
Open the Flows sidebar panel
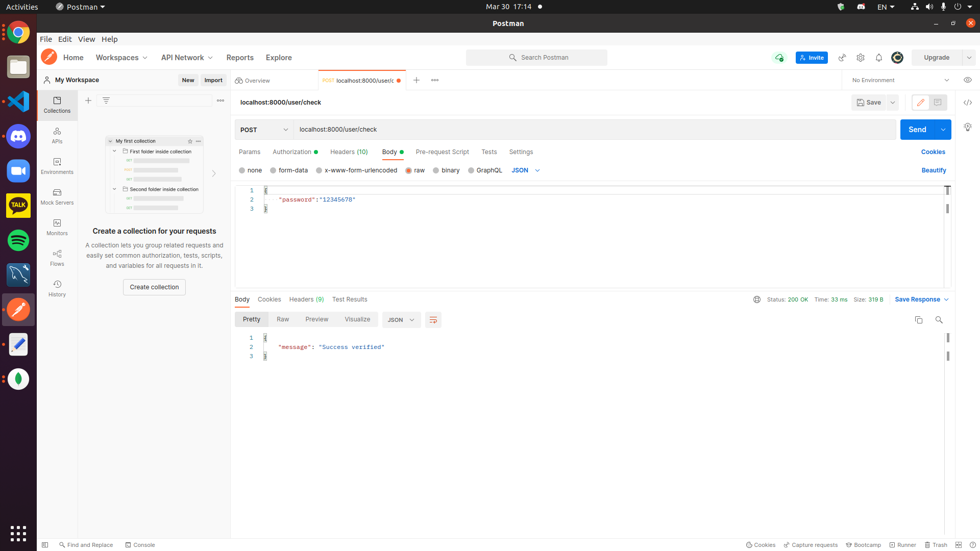tap(57, 258)
